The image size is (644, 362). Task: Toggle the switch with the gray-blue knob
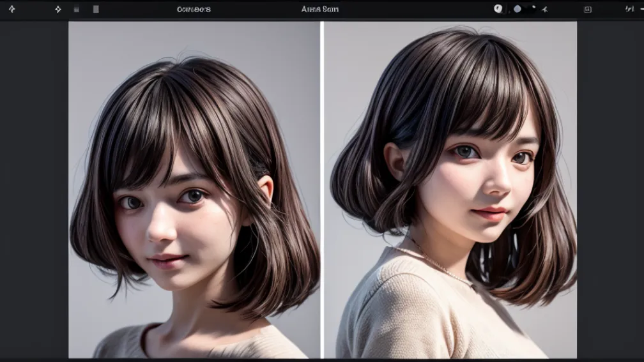[521, 9]
